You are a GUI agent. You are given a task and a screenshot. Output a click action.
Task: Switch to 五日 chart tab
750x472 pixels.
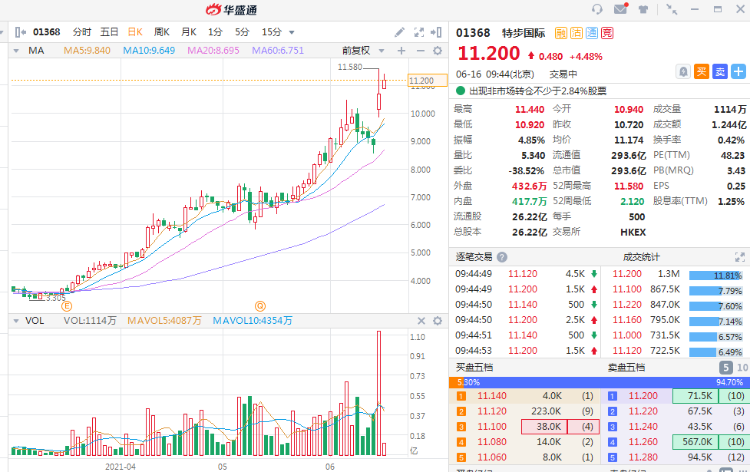click(x=109, y=32)
